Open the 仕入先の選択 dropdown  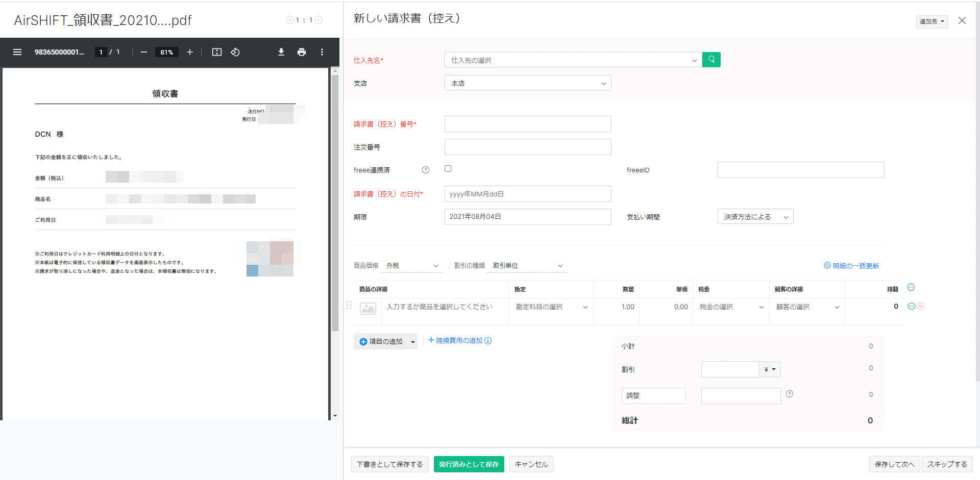pyautogui.click(x=573, y=60)
